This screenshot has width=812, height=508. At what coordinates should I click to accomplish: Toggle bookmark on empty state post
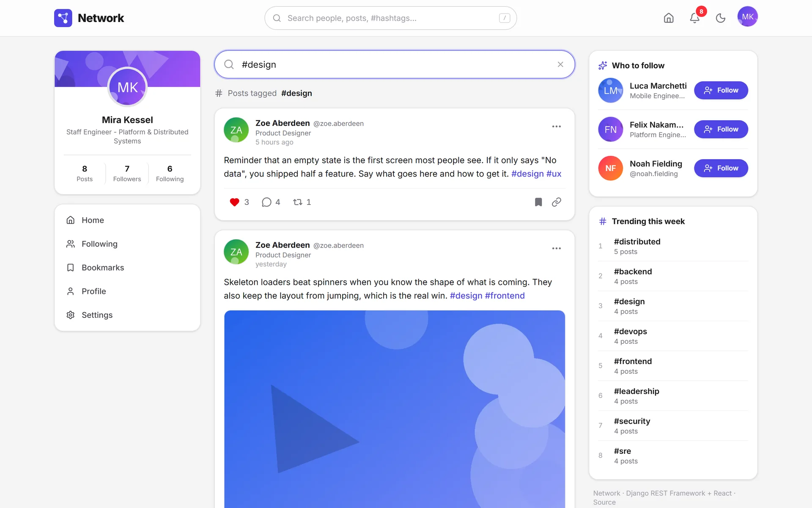(538, 202)
